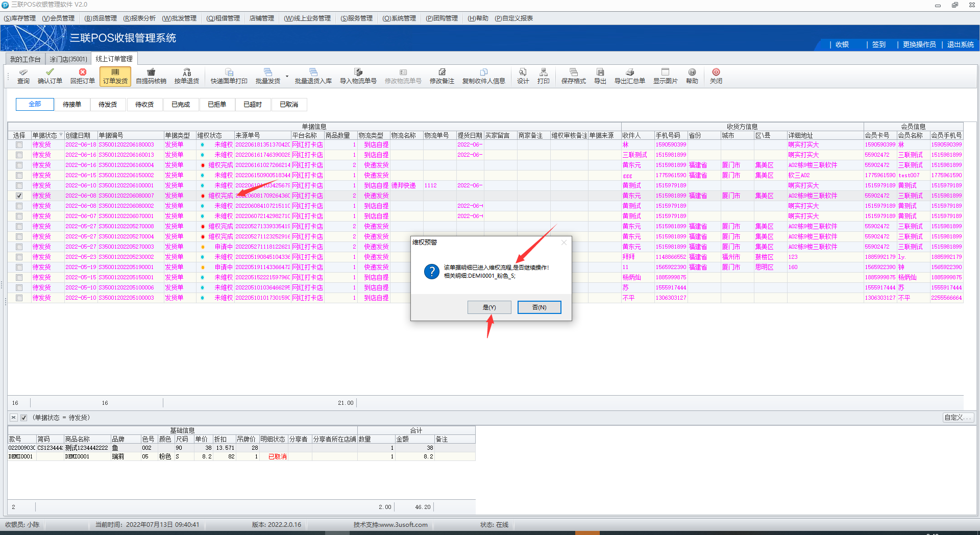Toggle 显示图片 show pictures icon
This screenshot has height=535, width=980.
(x=666, y=77)
